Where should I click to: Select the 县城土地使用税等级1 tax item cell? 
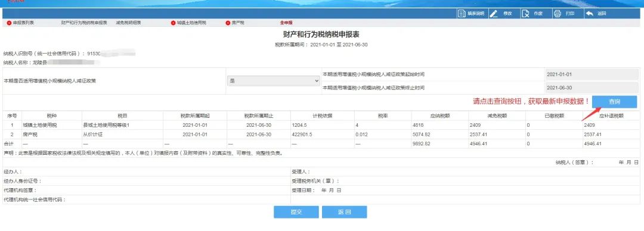click(106, 125)
